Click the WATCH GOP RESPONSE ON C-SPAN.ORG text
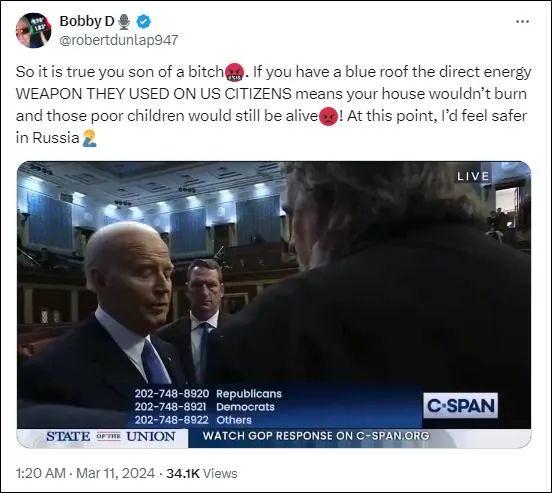The width and height of the screenshot is (552, 493). pos(316,436)
